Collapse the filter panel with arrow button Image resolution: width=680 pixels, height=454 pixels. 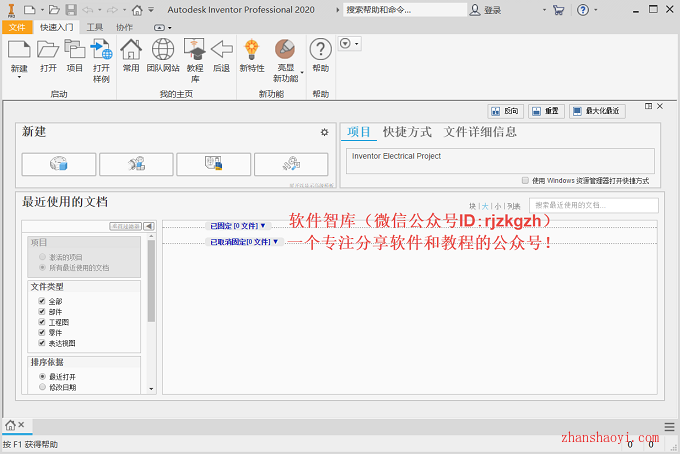pyautogui.click(x=149, y=226)
